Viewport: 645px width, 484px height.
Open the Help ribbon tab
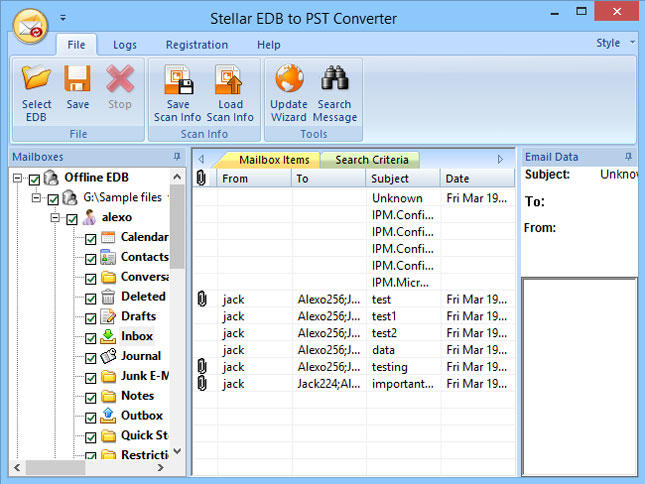269,44
